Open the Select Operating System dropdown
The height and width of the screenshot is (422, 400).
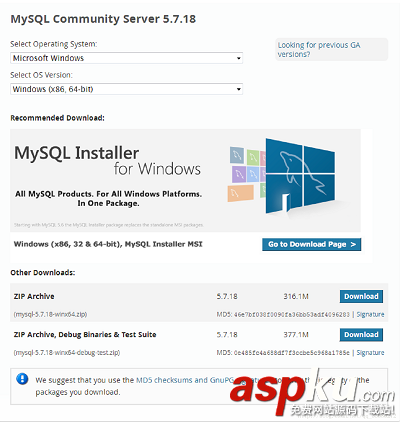126,58
